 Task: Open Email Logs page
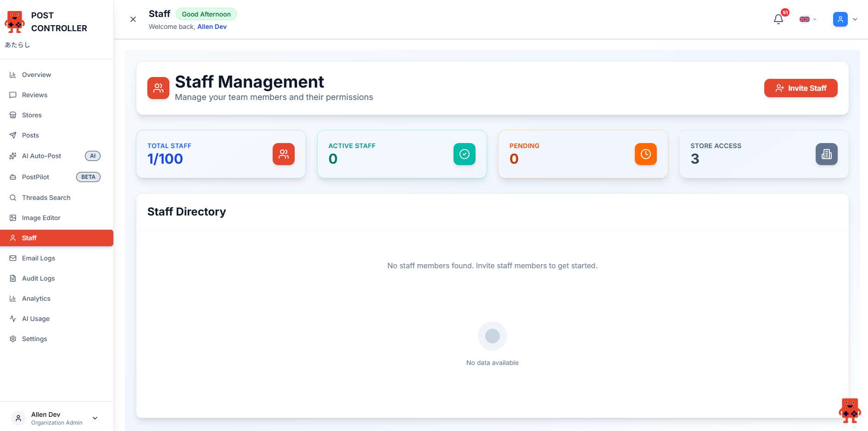[x=38, y=258]
